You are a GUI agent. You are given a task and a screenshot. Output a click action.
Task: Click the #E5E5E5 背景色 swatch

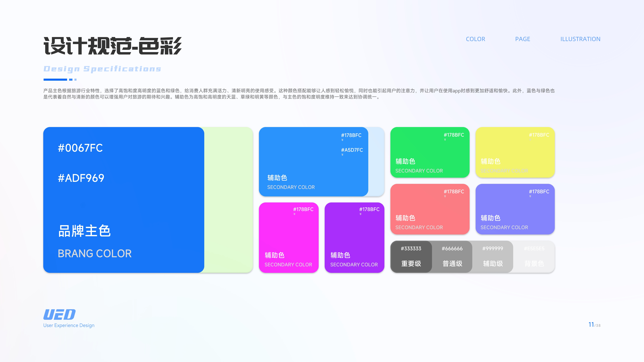point(534,257)
